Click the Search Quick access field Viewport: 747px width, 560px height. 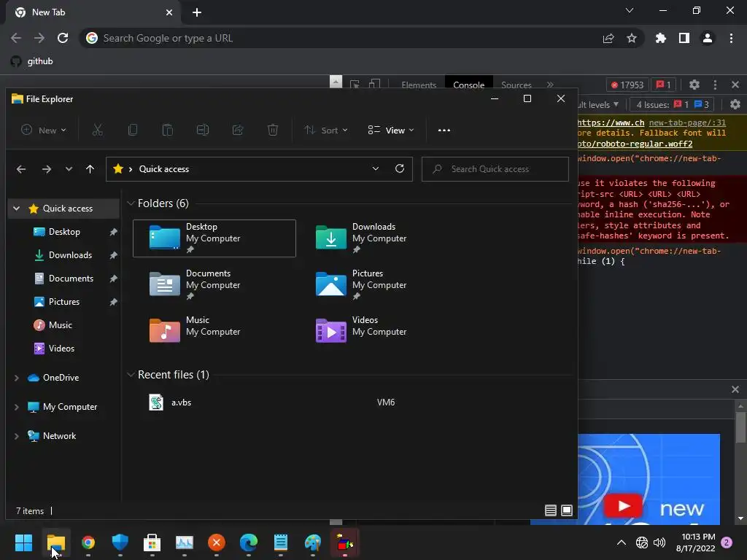[x=495, y=169]
